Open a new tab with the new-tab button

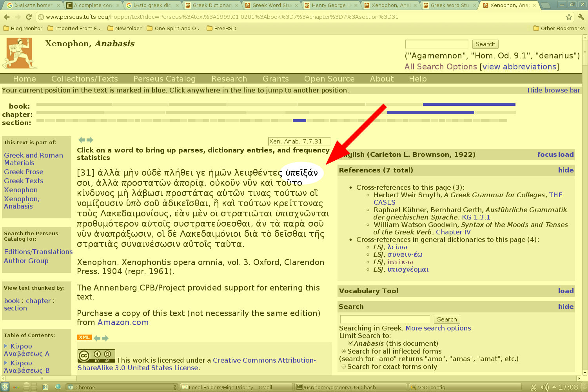(x=544, y=5)
